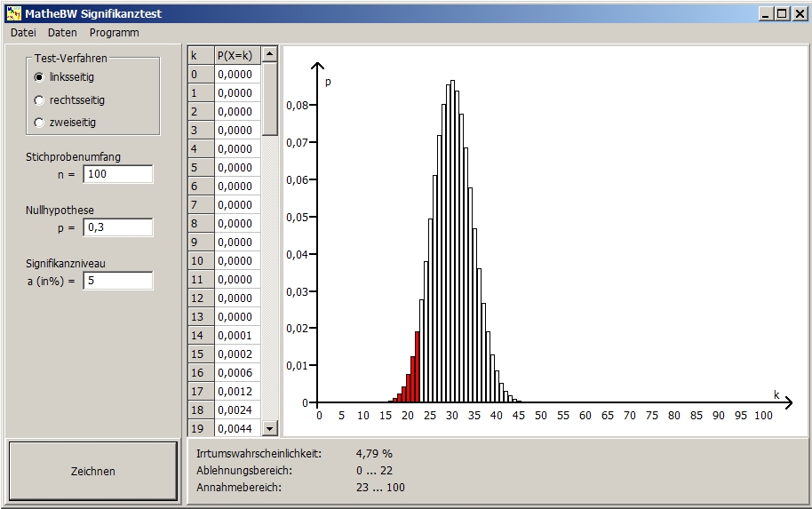Click the 0,08 y-axis label
This screenshot has width=812, height=509.
pyautogui.click(x=298, y=105)
